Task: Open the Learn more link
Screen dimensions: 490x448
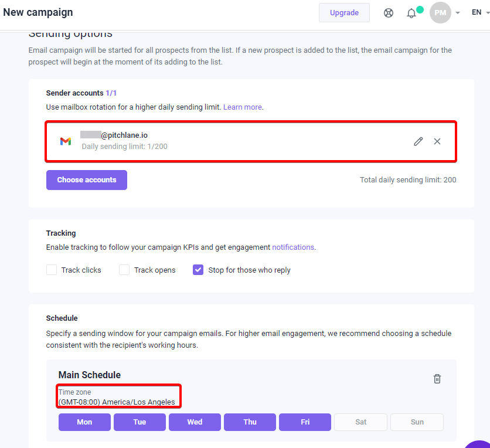Action: pyautogui.click(x=243, y=107)
